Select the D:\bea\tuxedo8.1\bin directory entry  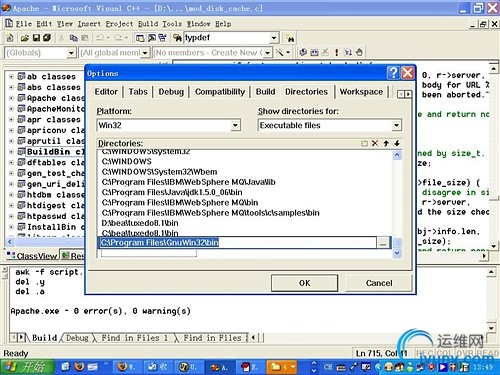click(x=140, y=223)
